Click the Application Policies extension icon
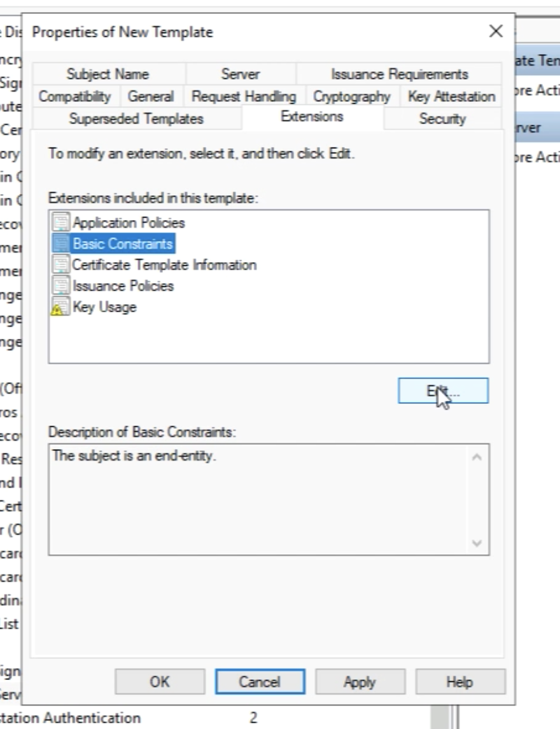Screen dimensions: 560x729 tap(62, 223)
